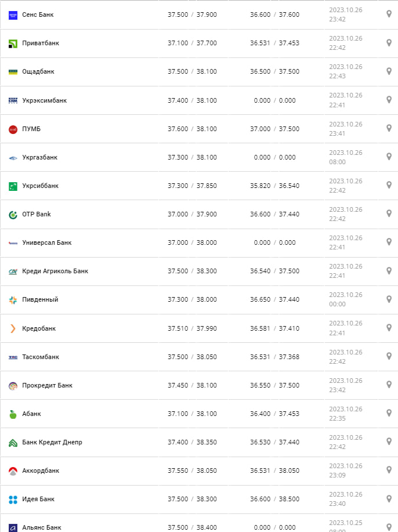Viewport: 398px width, 532px height.
Task: Open the Укрсиббанк bank link
Action: [40, 186]
